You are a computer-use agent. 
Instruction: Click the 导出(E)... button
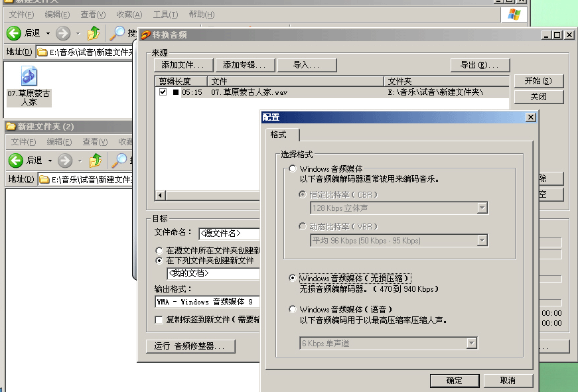click(x=480, y=65)
